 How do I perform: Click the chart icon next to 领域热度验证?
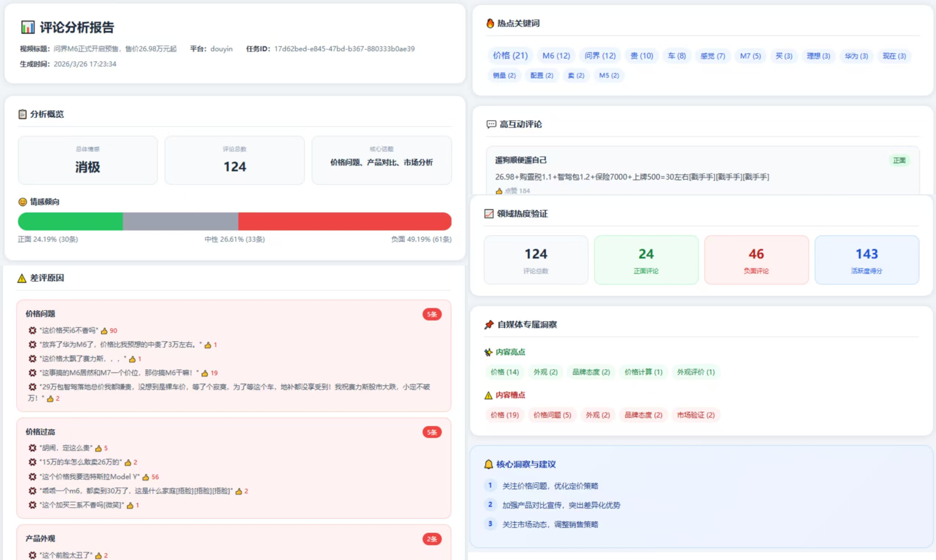tap(489, 214)
